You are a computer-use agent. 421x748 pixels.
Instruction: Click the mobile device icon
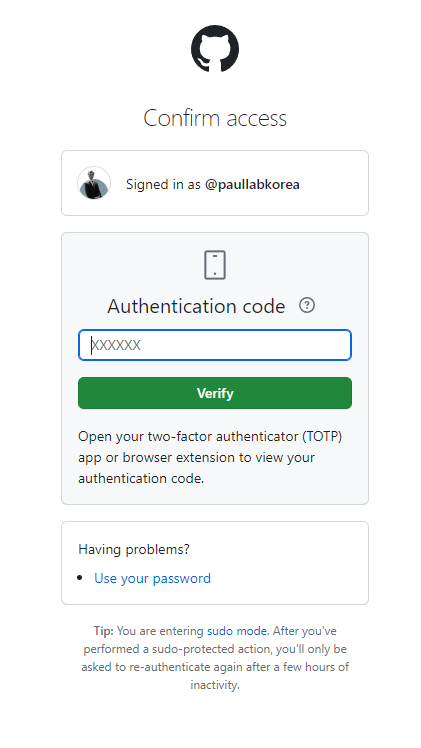215,265
